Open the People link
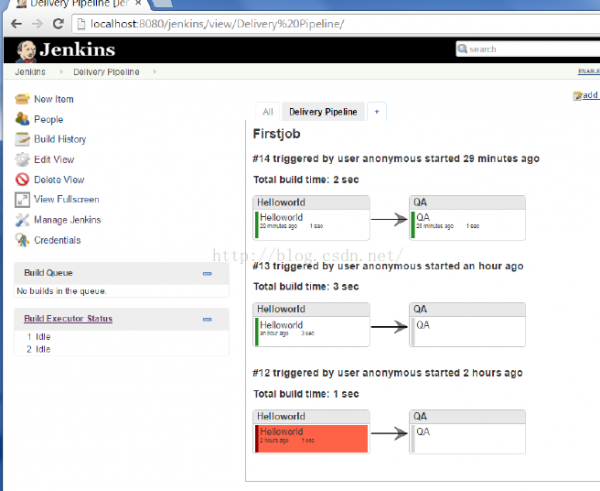This screenshot has height=491, width=600. tap(49, 119)
